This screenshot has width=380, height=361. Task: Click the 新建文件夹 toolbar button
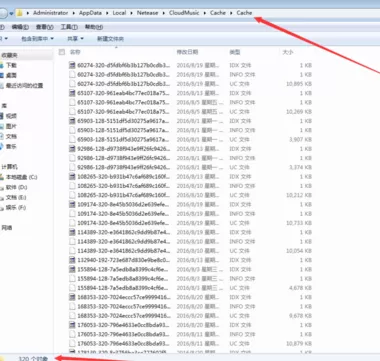point(110,39)
